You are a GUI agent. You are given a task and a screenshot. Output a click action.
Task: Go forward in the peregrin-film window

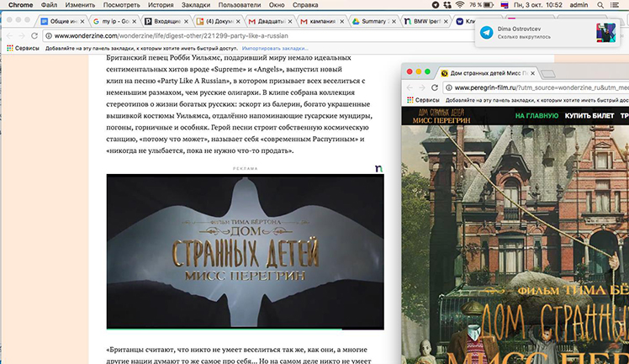tap(422, 87)
